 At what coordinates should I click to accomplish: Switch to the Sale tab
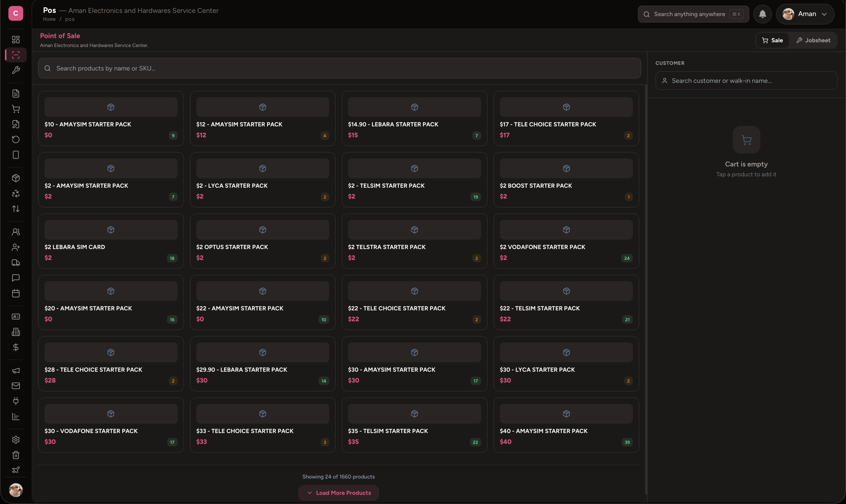point(772,40)
